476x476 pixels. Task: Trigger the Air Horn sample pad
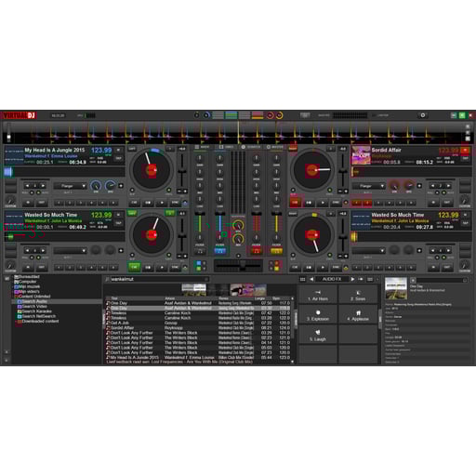click(318, 295)
